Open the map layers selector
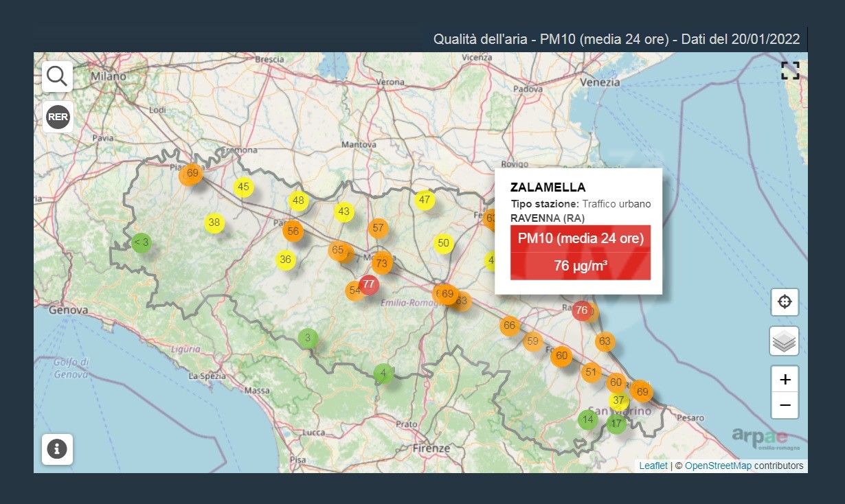This screenshot has width=845, height=504. click(x=785, y=341)
